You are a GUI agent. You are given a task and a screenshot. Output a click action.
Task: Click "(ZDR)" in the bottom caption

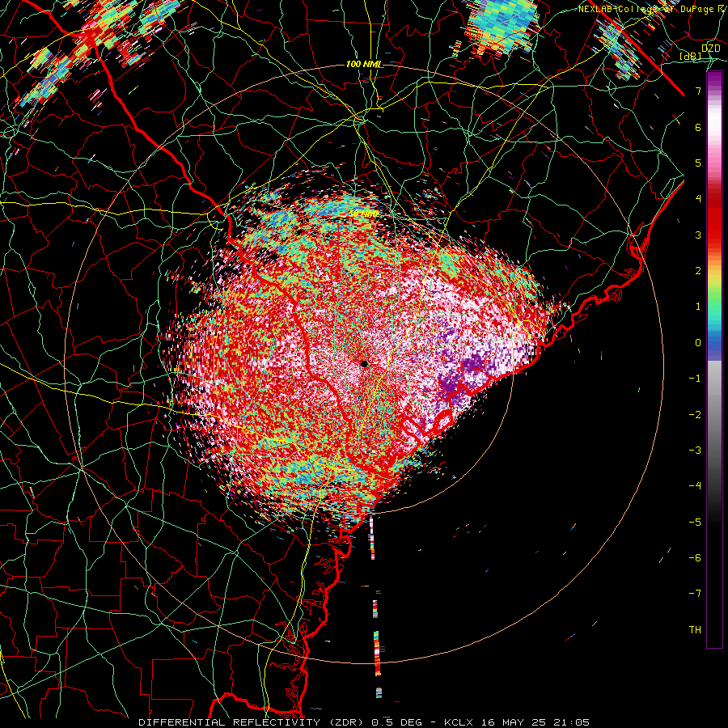pyautogui.click(x=346, y=722)
